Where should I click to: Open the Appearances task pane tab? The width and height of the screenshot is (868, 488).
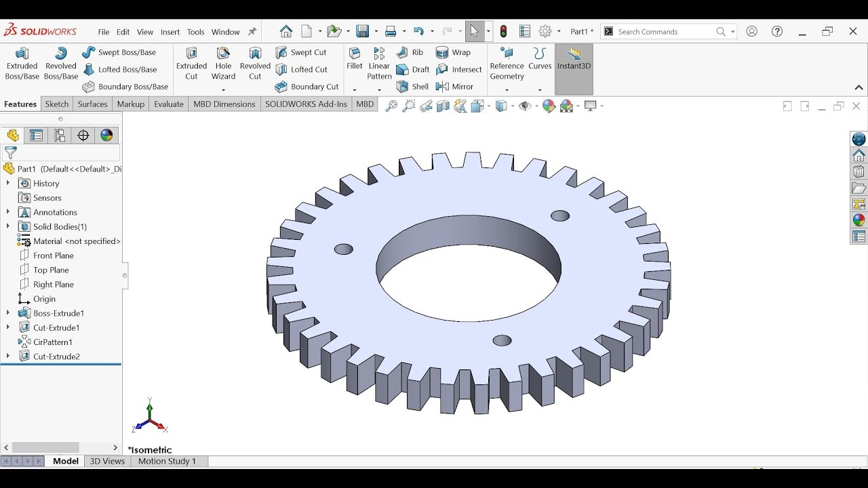click(x=859, y=220)
